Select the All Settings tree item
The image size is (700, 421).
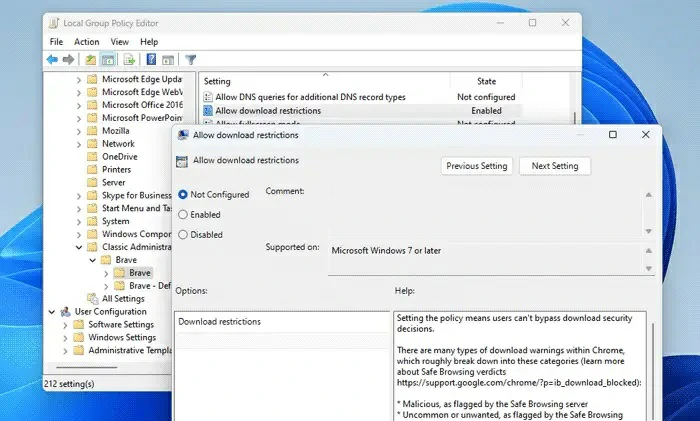(123, 298)
